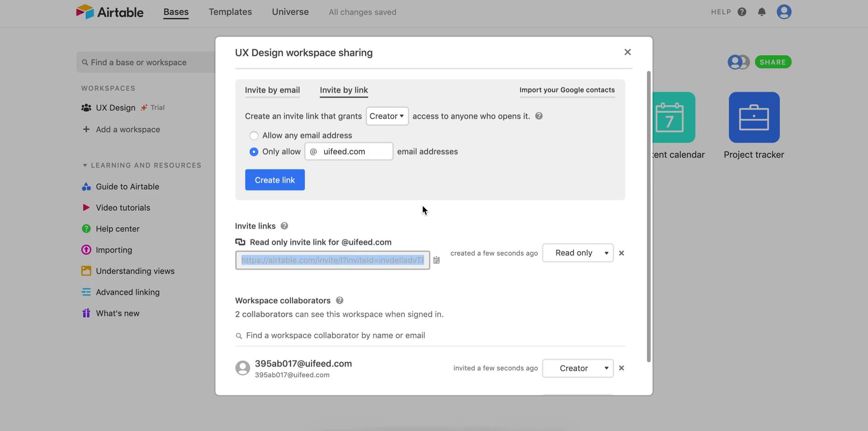Click the Trial badge beside UX Design
Viewport: 868px width, 431px height.
pyautogui.click(x=153, y=108)
